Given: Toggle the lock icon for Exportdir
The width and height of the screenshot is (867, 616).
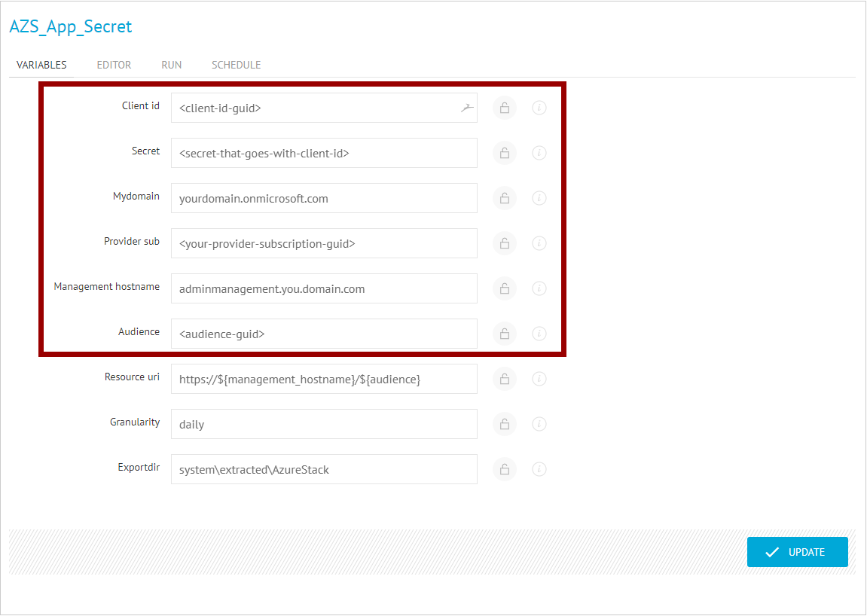Looking at the screenshot, I should pyautogui.click(x=504, y=469).
